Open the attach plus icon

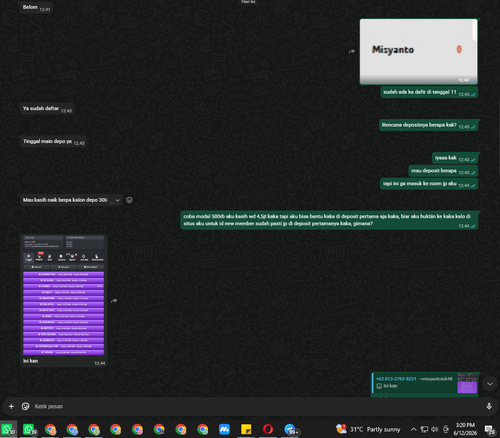[x=11, y=406]
